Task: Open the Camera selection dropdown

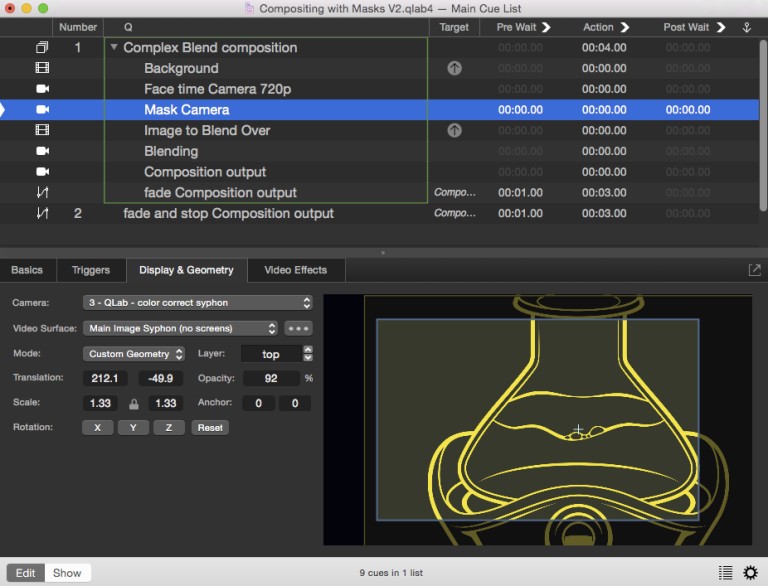Action: [197, 302]
